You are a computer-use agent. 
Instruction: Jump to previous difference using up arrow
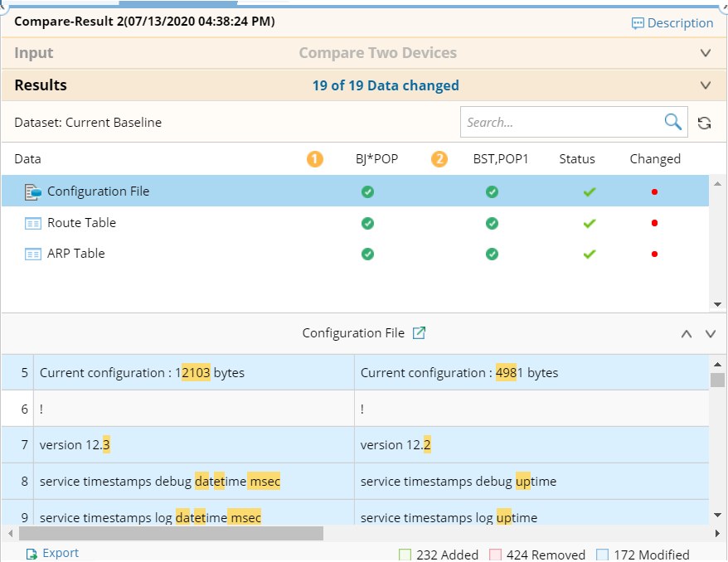[686, 334]
